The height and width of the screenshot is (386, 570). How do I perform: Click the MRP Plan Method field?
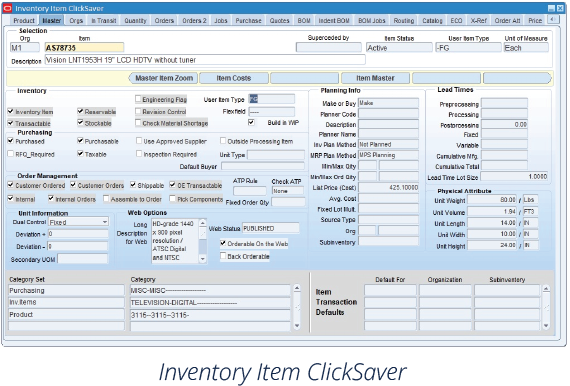point(388,155)
